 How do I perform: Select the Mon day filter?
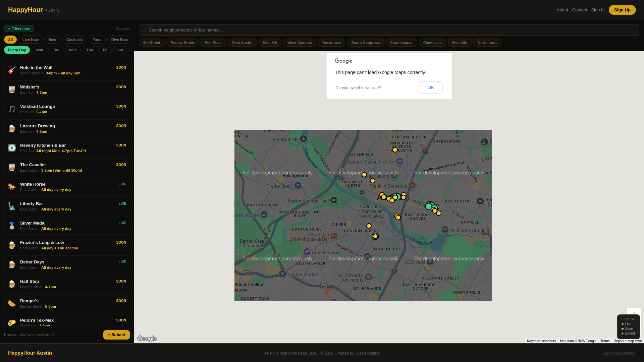[39, 50]
